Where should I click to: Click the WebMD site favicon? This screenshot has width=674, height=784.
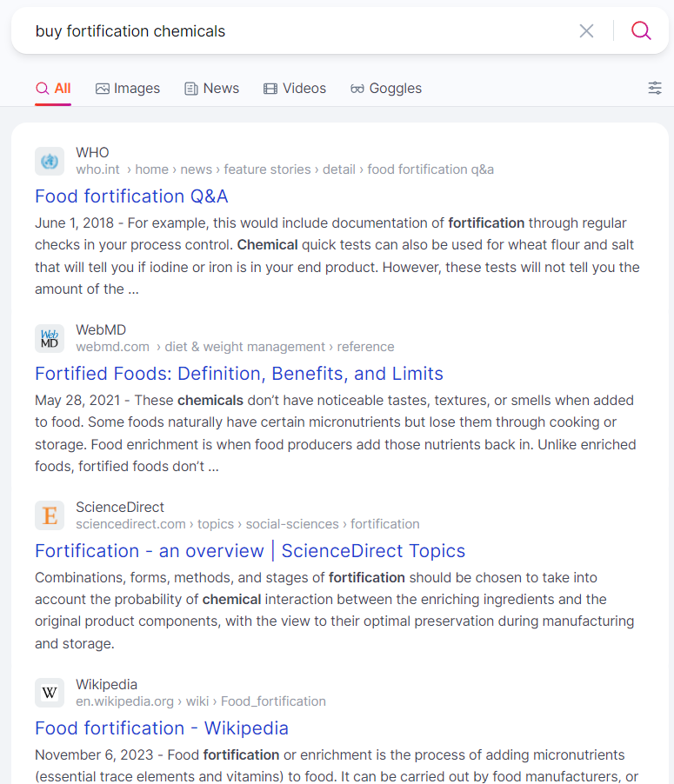click(50, 338)
